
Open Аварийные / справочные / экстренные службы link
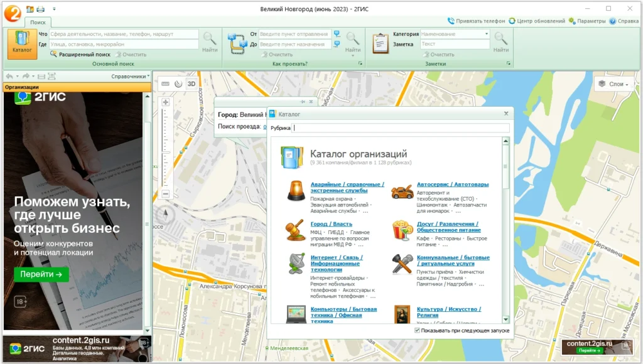(347, 187)
